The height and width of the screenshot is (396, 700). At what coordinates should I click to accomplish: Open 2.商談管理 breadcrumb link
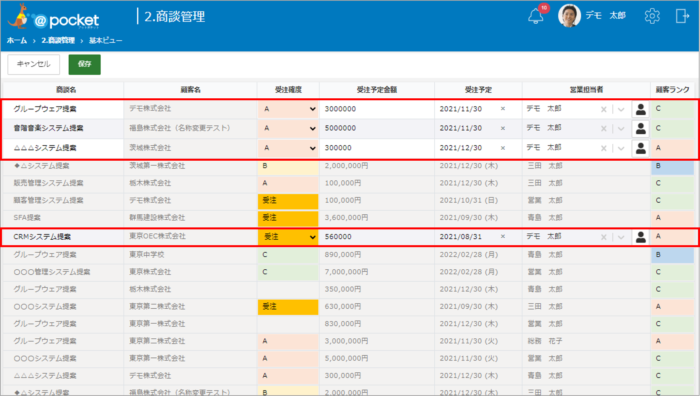(x=58, y=41)
